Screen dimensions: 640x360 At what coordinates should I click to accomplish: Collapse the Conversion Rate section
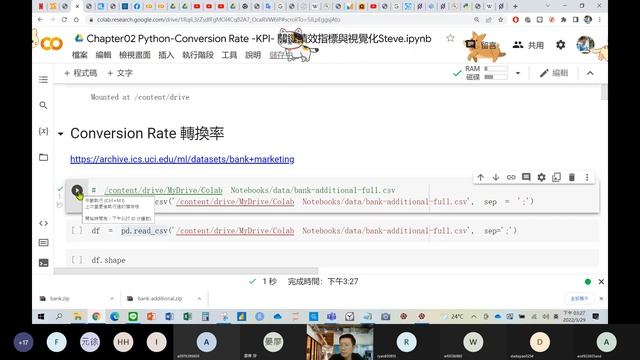(x=60, y=134)
